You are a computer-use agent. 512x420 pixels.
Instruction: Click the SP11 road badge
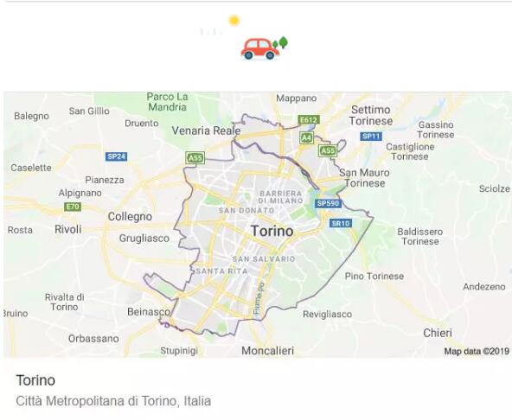pyautogui.click(x=371, y=136)
